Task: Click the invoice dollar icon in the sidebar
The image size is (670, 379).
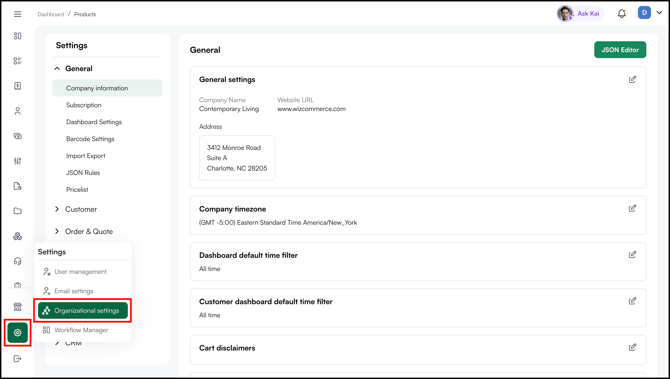Action: pos(18,86)
